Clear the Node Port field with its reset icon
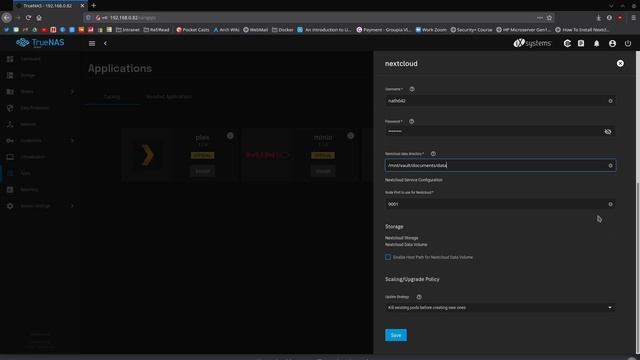 (x=610, y=204)
